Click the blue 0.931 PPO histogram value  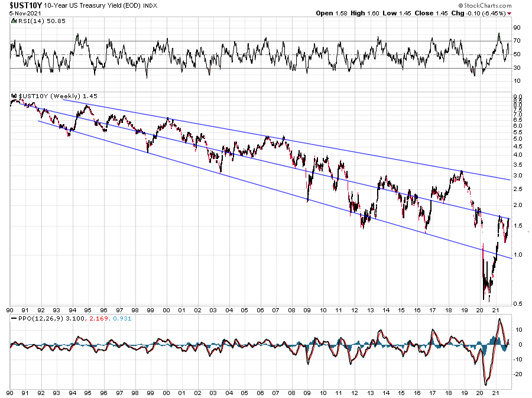[122, 318]
